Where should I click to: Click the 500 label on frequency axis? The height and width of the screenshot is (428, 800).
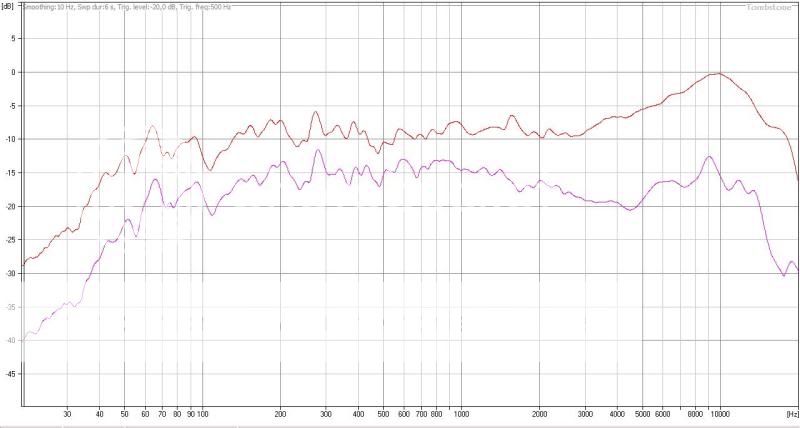(383, 413)
